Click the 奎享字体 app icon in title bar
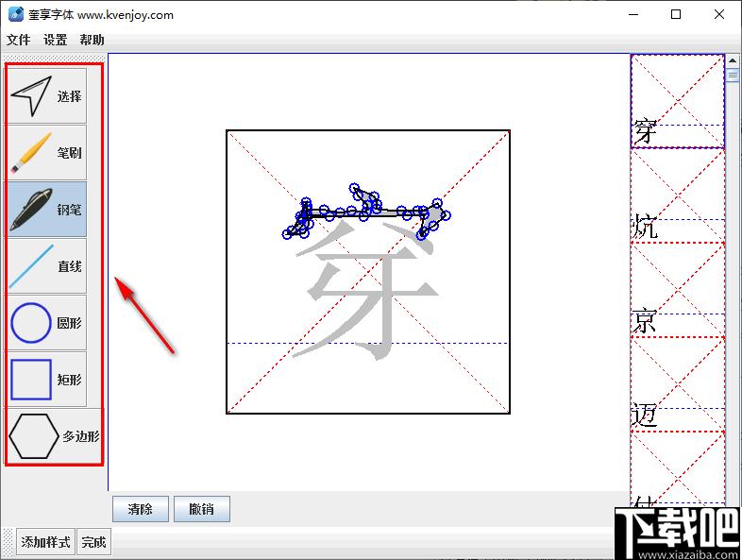Screen dimensions: 742x560 [x=16, y=14]
